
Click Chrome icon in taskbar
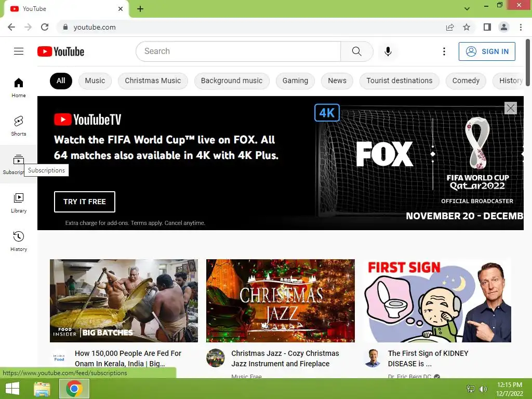coord(74,389)
